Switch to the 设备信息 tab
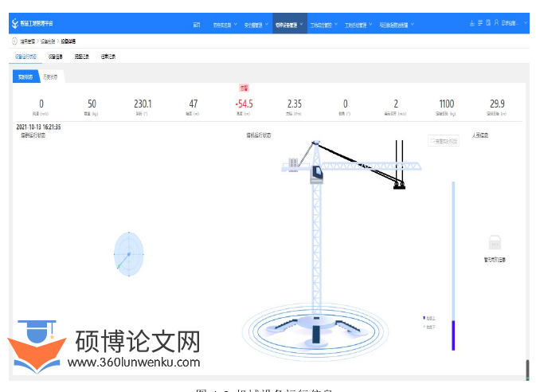Screen dimensions: 536x392 (x=56, y=57)
